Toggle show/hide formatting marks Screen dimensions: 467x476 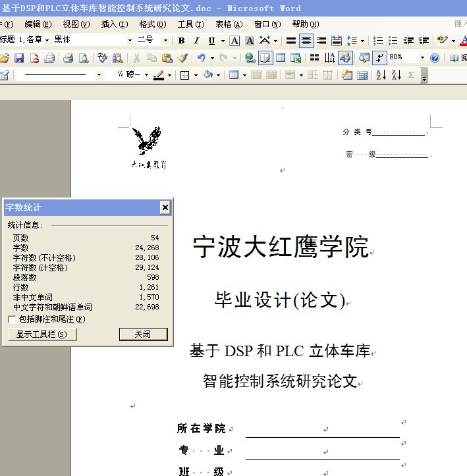[x=379, y=58]
